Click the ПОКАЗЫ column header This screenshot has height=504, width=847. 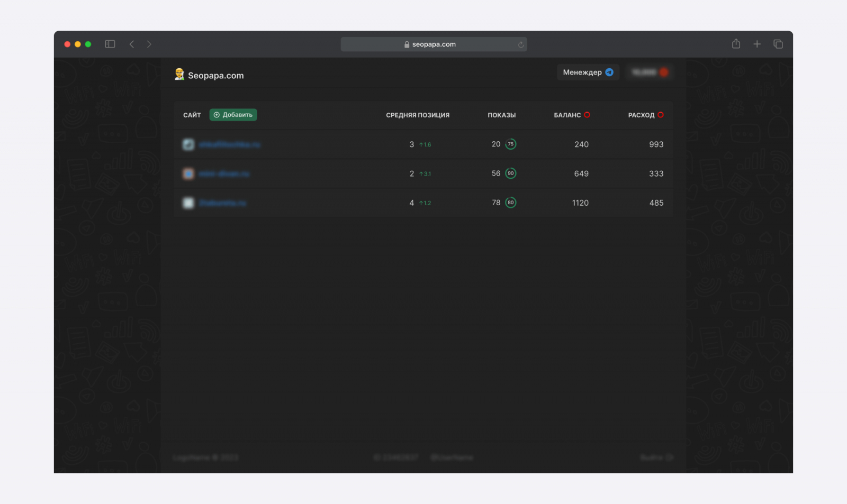click(501, 115)
